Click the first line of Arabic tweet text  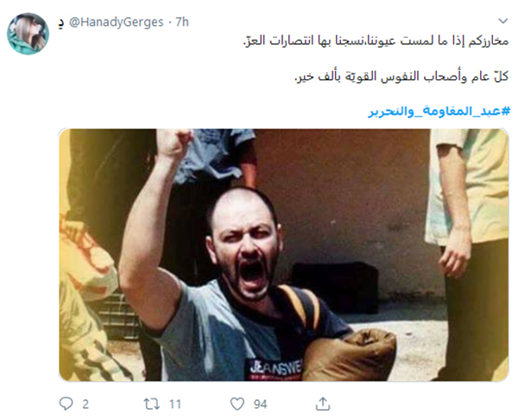pyautogui.click(x=376, y=41)
